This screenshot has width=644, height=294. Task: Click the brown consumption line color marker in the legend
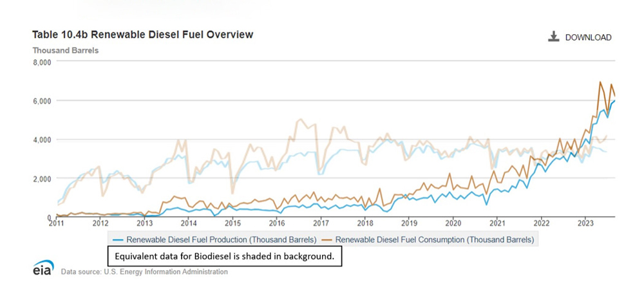328,239
